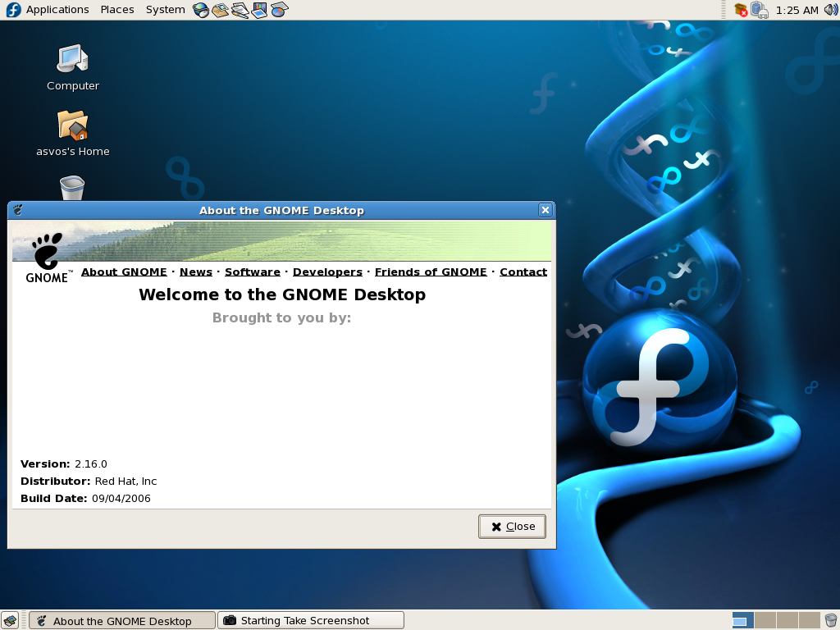840x630 pixels.
Task: Open the window menu foot icon in titlebar
Action: coord(18,210)
